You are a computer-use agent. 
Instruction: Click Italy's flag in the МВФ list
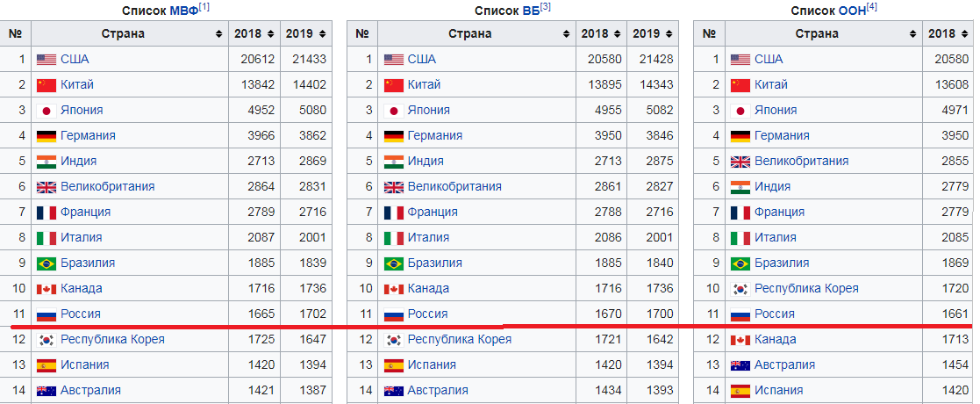46,238
